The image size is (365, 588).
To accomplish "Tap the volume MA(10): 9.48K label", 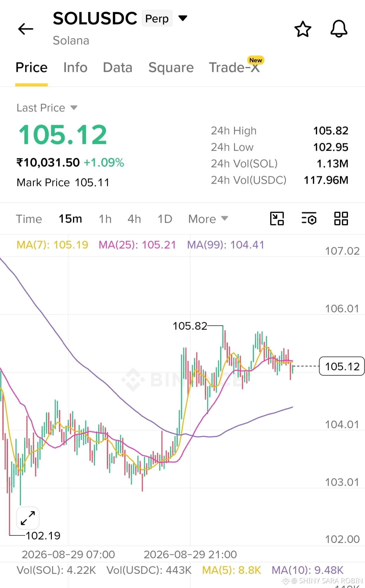I will [308, 570].
